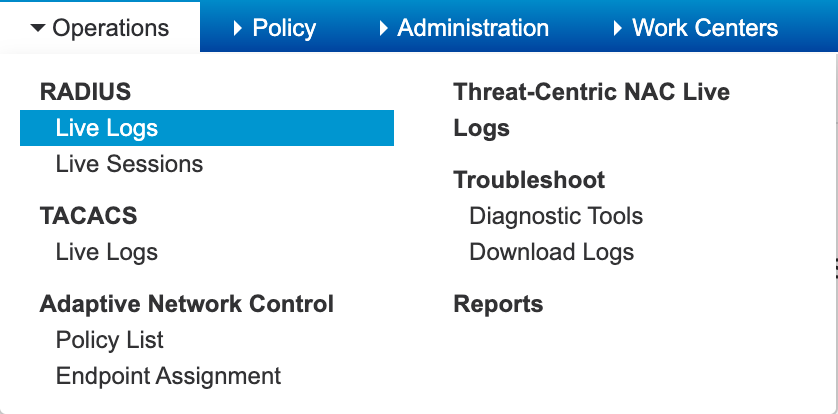Screen dimensions: 838x414
Task: Click the Troubleshoot section heading
Action: [529, 180]
